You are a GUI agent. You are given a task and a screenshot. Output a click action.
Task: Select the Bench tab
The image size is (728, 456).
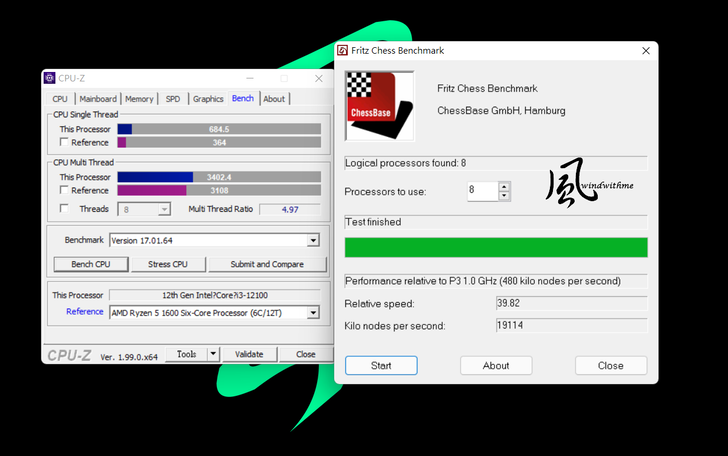point(243,98)
